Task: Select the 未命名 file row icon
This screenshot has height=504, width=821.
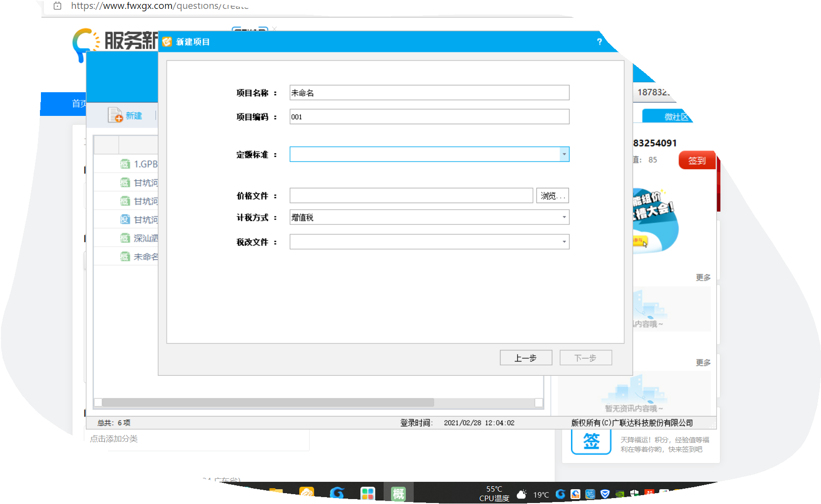Action: pyautogui.click(x=125, y=256)
